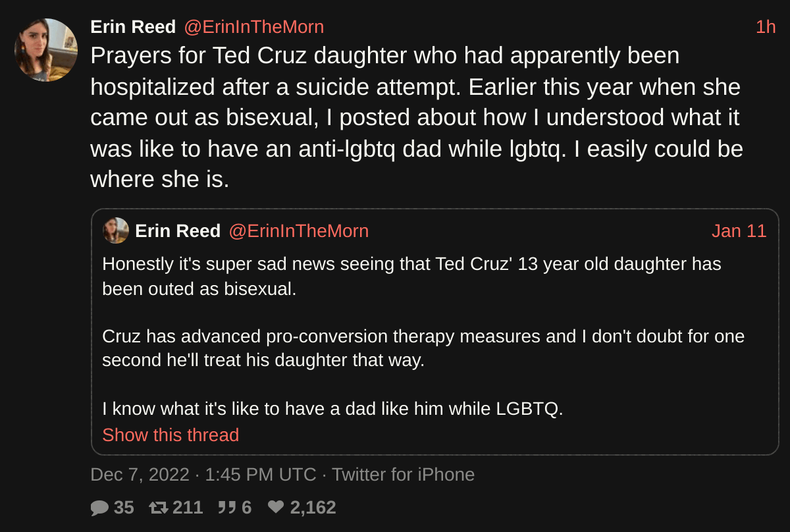Click the retweet arrows icon
Screen dimensions: 790x532
click(x=158, y=508)
